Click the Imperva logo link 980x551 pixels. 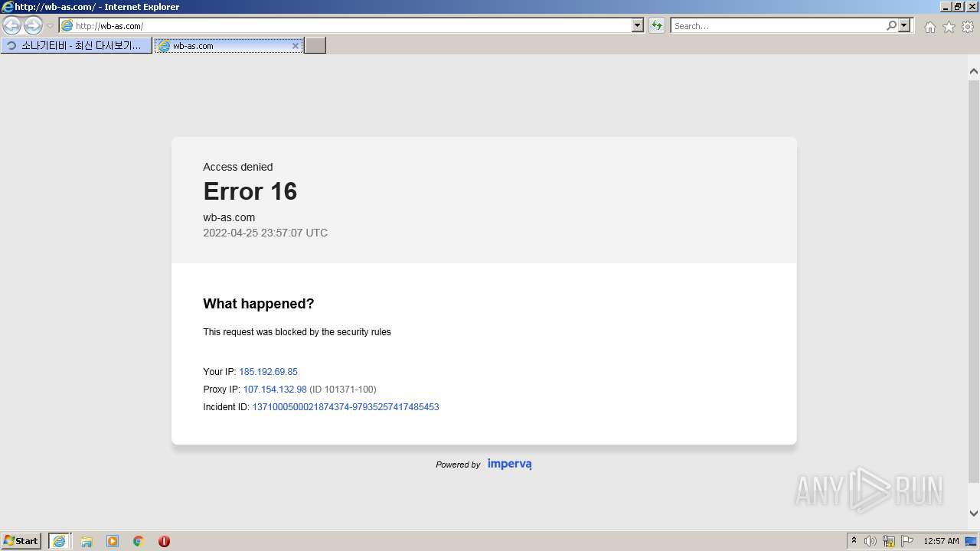509,464
